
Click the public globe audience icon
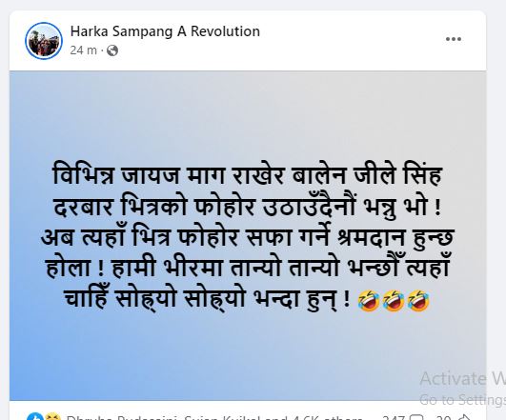pyautogui.click(x=112, y=50)
